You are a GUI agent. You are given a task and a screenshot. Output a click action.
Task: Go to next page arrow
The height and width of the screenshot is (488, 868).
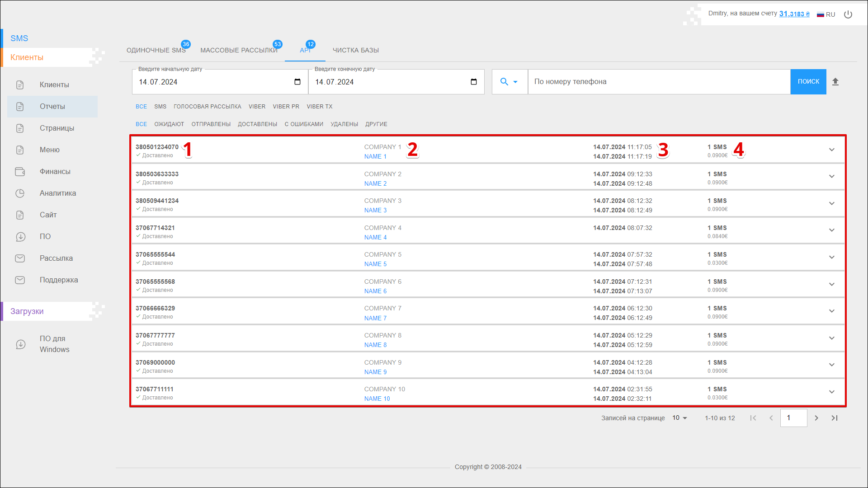(816, 418)
